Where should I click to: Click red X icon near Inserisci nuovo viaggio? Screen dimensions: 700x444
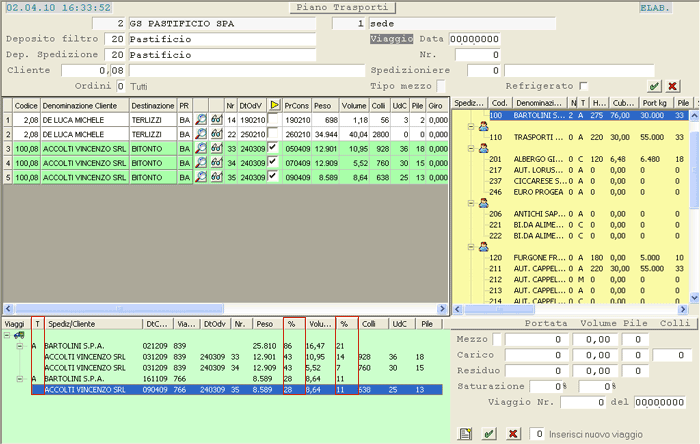click(x=513, y=434)
